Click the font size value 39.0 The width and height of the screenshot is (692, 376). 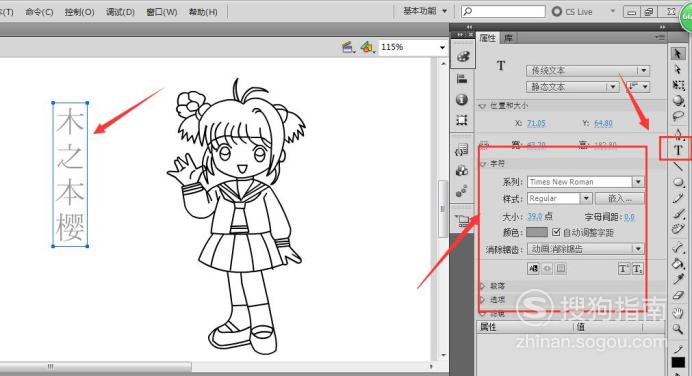(x=535, y=216)
